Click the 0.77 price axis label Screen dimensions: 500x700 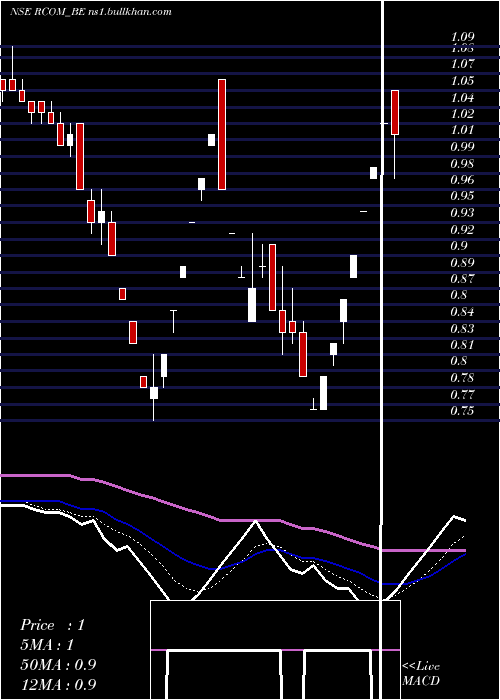(462, 394)
